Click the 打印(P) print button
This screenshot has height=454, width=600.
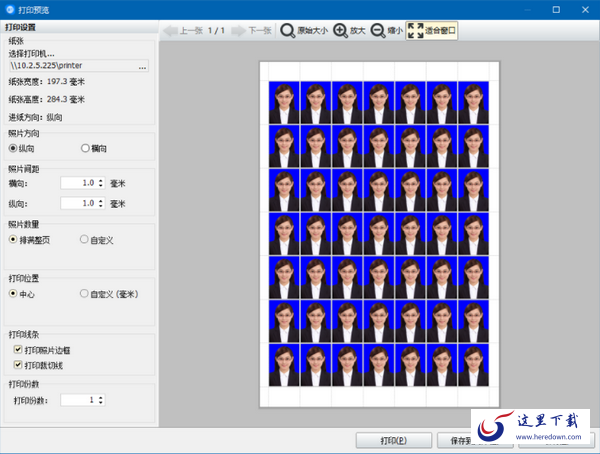[x=393, y=440]
